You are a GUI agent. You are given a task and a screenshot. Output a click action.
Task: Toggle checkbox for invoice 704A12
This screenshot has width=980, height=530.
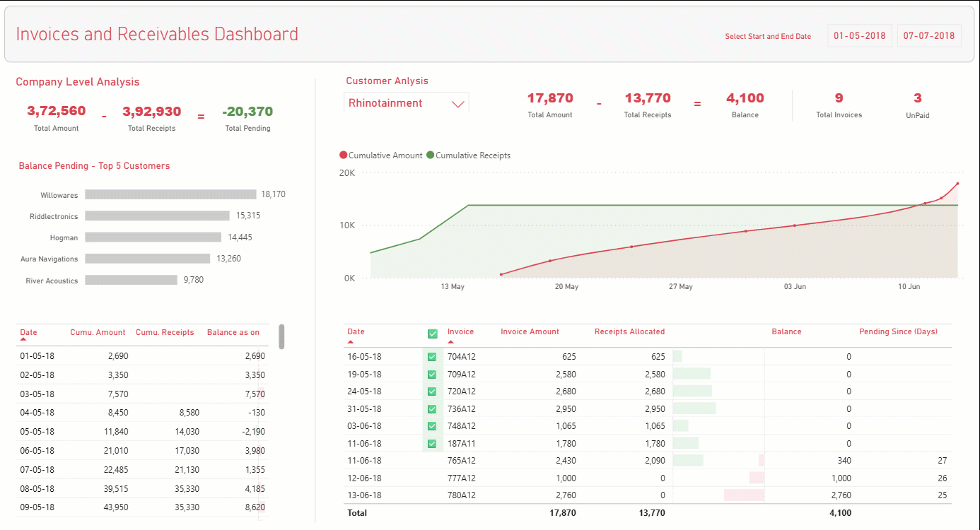(x=432, y=357)
